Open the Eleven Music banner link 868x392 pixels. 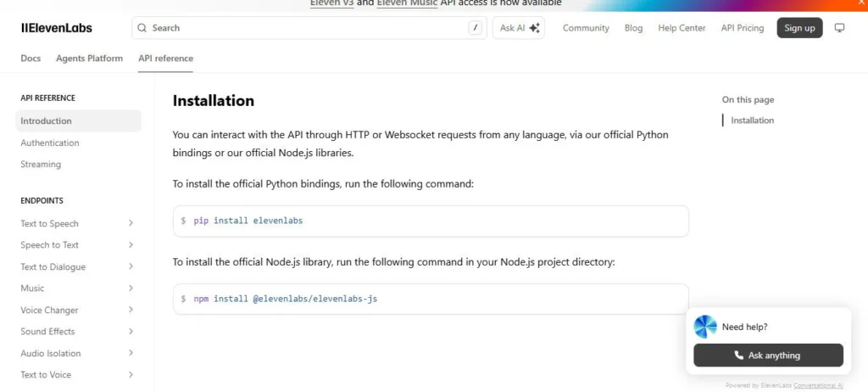408,3
